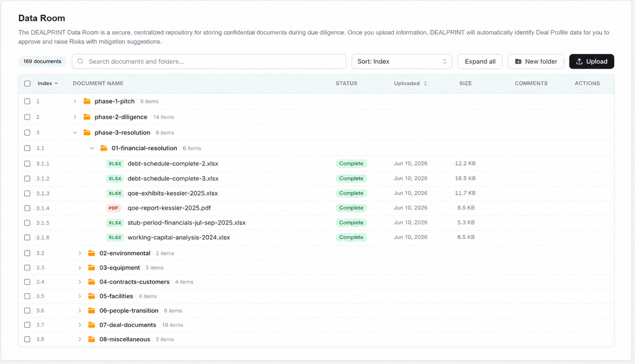The height and width of the screenshot is (364, 635).
Task: Create a New folder
Action: click(x=536, y=61)
